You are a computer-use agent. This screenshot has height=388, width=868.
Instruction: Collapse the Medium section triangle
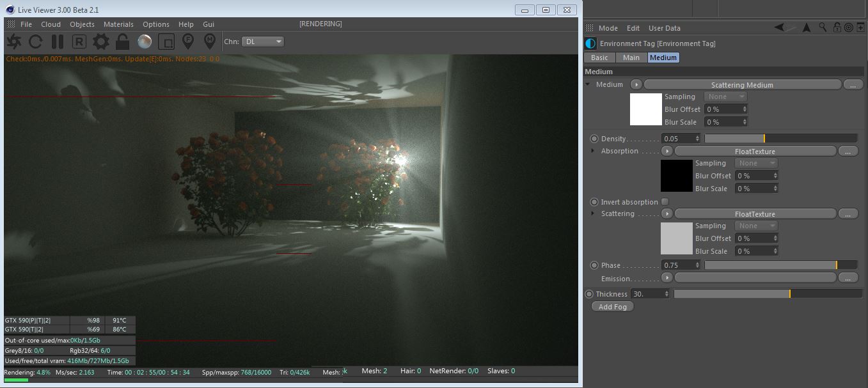(588, 84)
